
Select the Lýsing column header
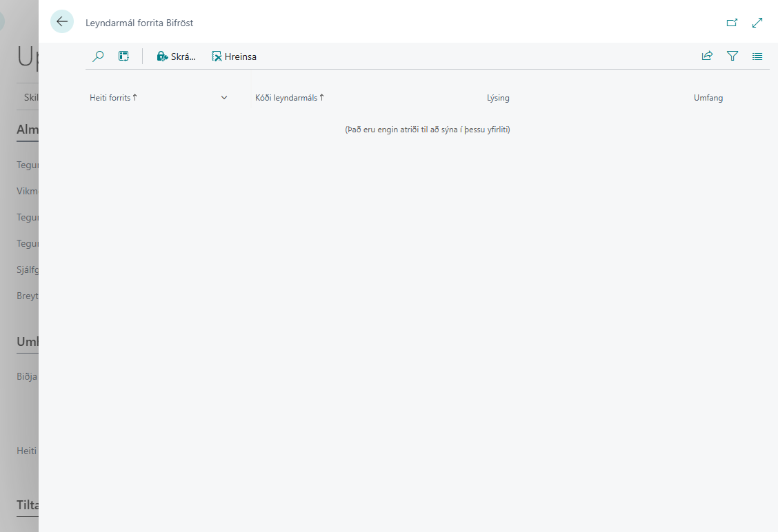tap(498, 98)
